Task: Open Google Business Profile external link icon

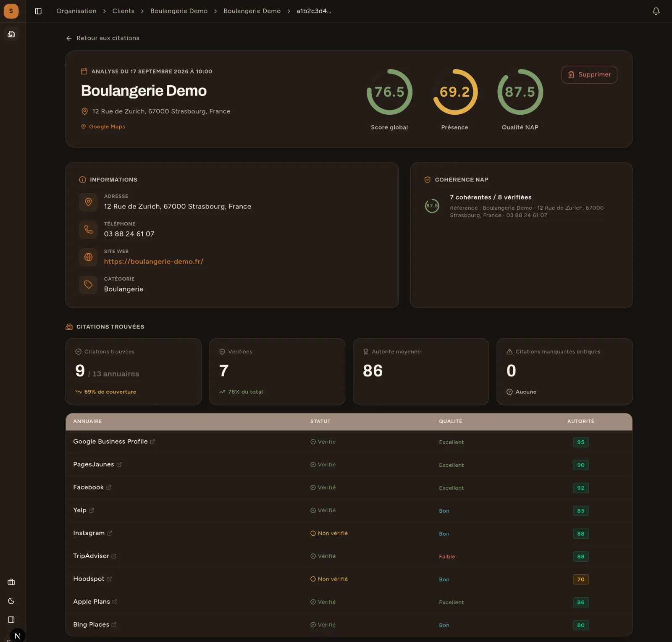Action: point(152,442)
